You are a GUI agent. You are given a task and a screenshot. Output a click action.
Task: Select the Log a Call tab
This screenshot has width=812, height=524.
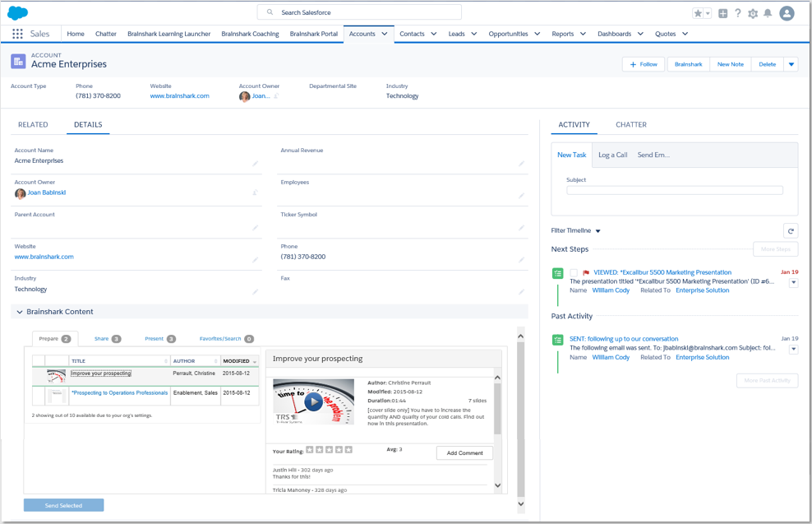[x=612, y=155]
